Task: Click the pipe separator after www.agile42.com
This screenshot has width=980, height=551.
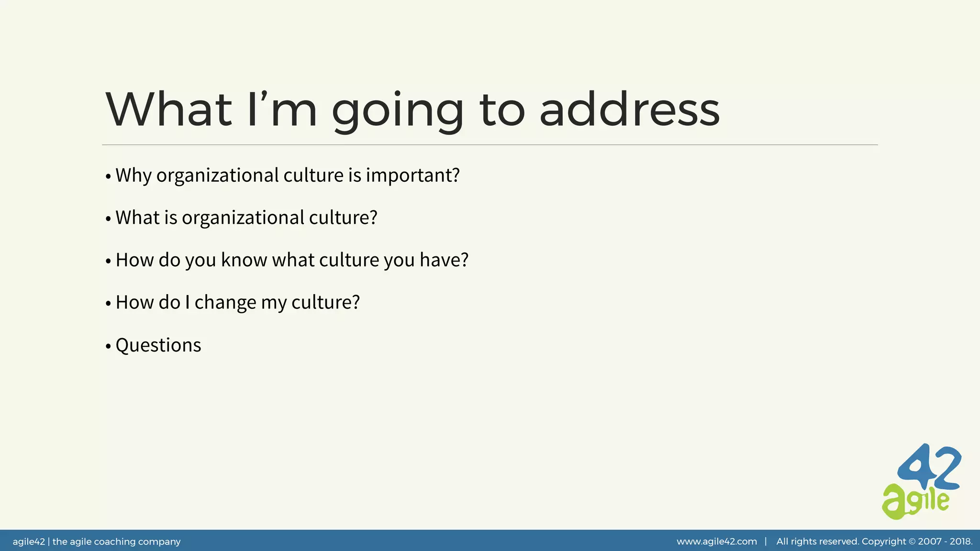Action: pos(766,541)
